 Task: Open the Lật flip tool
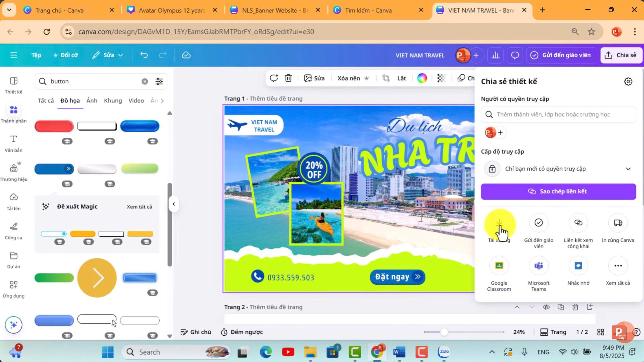[401, 78]
